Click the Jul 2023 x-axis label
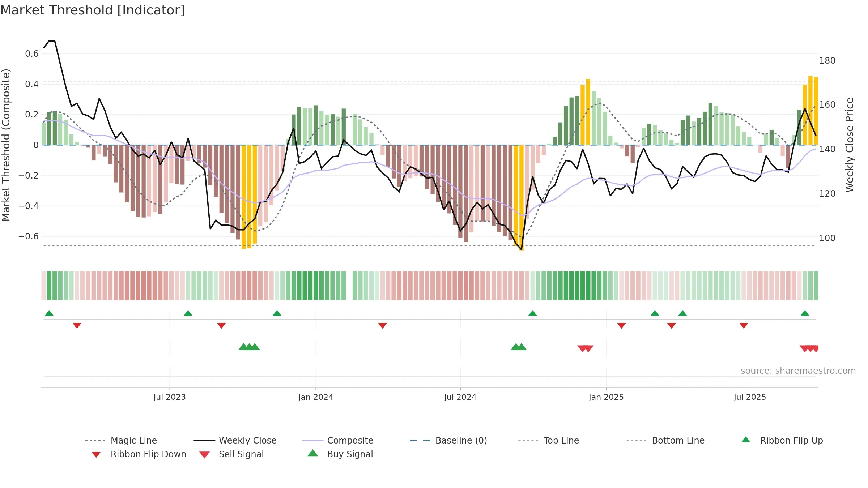 pos(170,397)
